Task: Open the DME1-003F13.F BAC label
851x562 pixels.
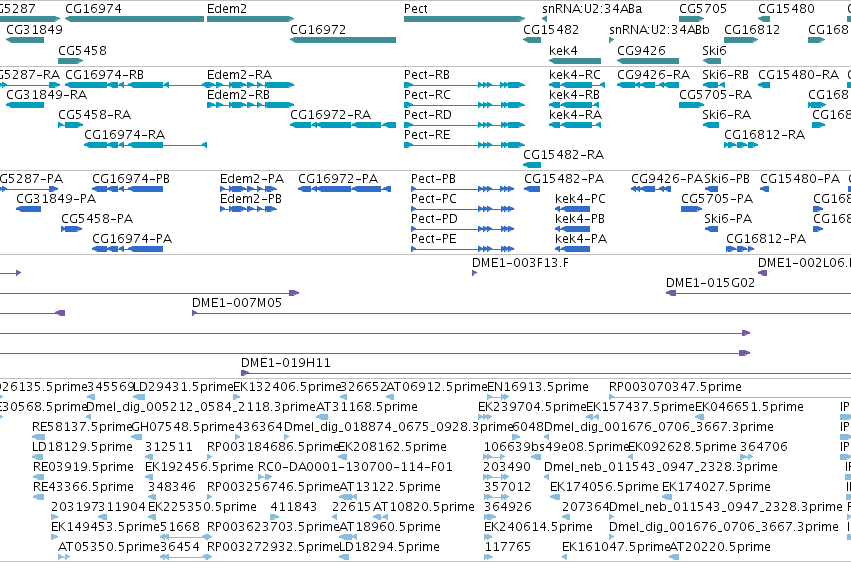Action: pyautogui.click(x=520, y=263)
